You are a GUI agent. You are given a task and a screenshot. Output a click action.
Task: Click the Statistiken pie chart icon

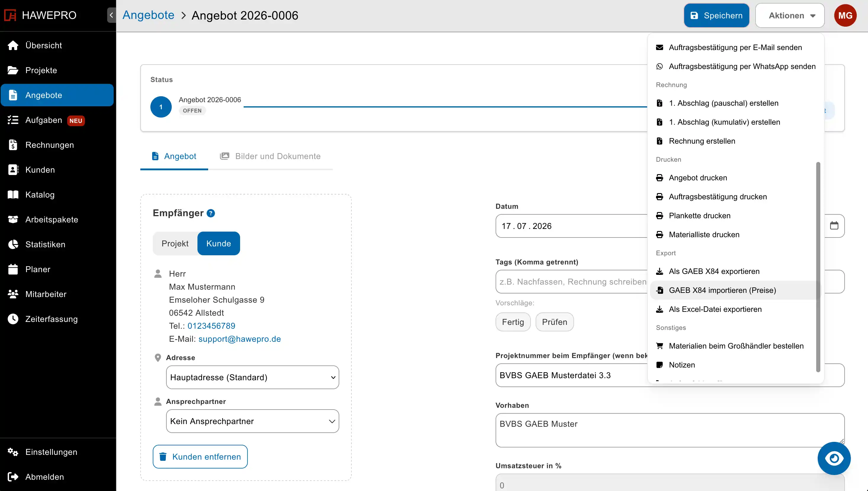click(13, 245)
